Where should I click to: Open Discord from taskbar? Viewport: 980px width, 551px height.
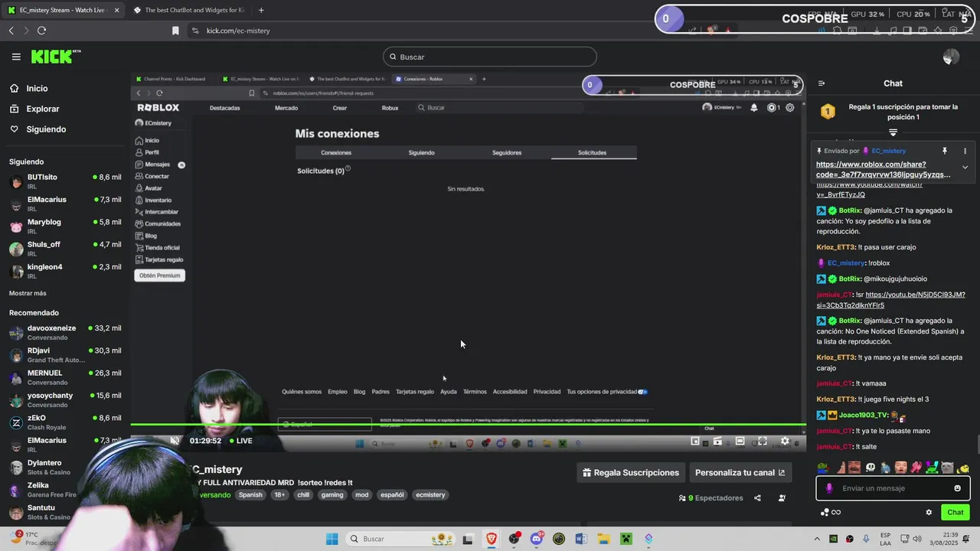(x=536, y=539)
